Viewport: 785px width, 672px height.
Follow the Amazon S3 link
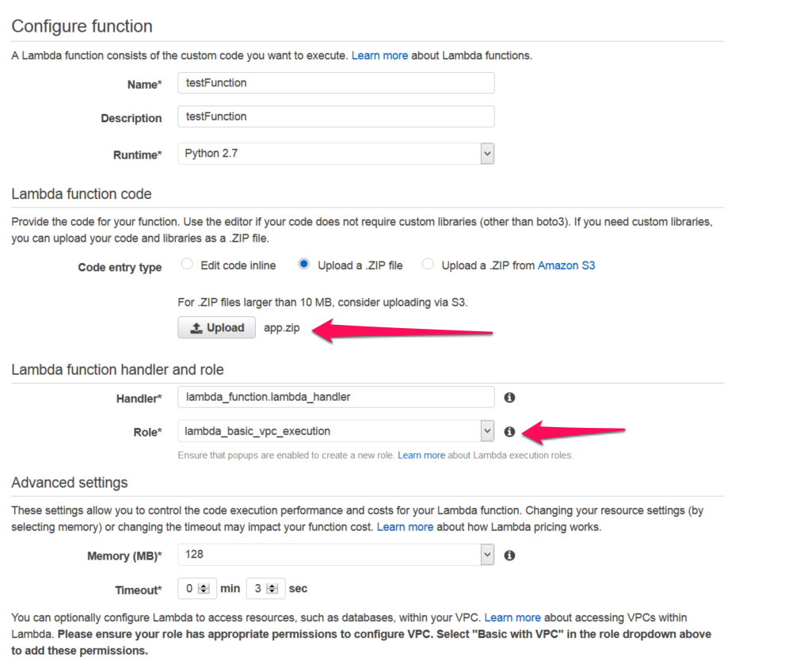pos(566,265)
